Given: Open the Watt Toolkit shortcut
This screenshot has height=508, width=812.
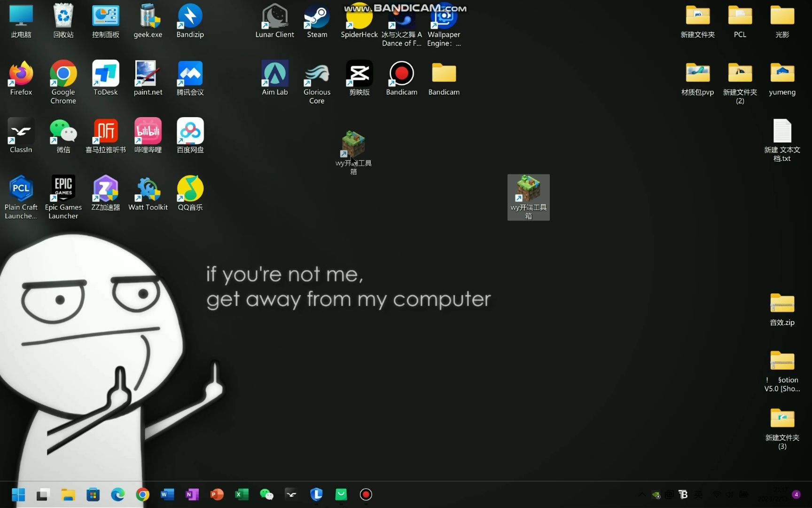Looking at the screenshot, I should point(148,194).
